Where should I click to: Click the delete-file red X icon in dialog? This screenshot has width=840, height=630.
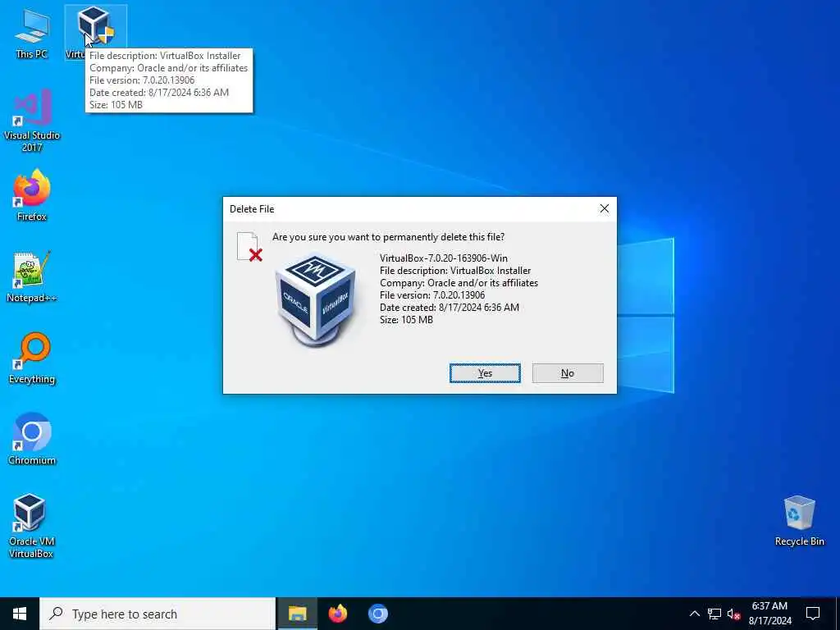click(249, 246)
